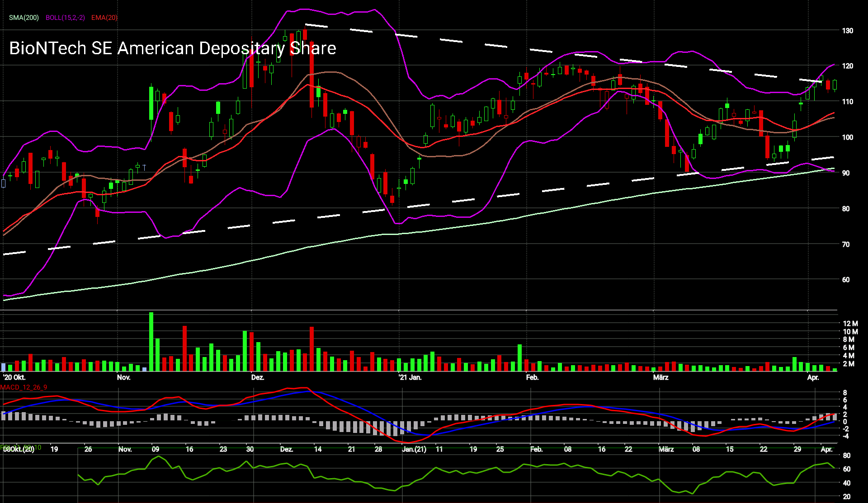Viewport: 868px width, 503px height.
Task: Click the Apr. date on bottom axis
Action: pos(826,449)
